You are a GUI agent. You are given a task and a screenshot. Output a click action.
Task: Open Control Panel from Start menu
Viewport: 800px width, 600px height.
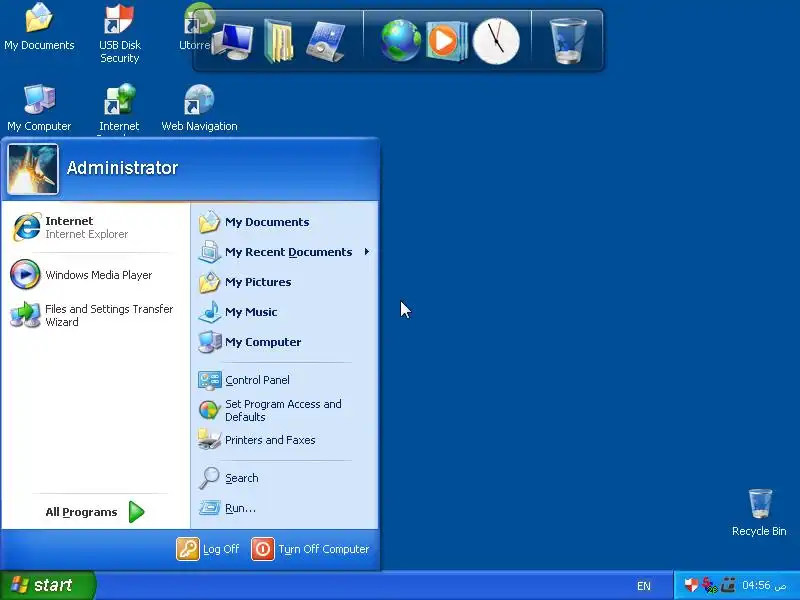pyautogui.click(x=284, y=380)
